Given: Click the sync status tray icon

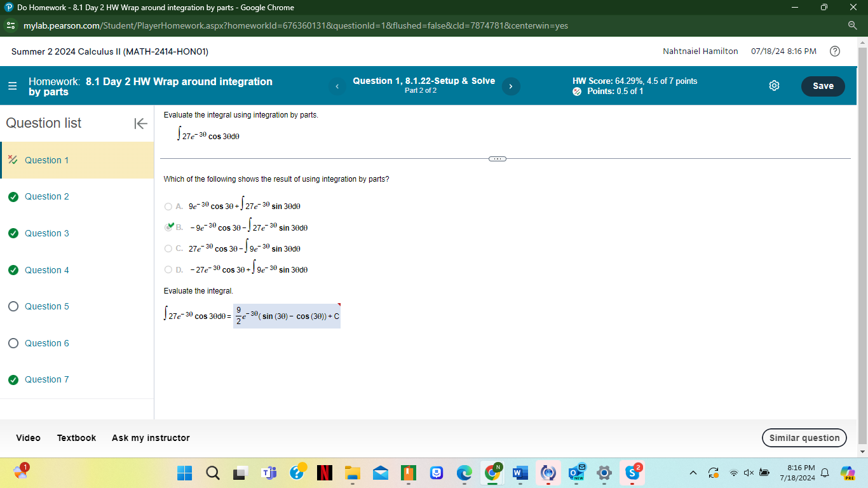Looking at the screenshot, I should pyautogui.click(x=714, y=473).
